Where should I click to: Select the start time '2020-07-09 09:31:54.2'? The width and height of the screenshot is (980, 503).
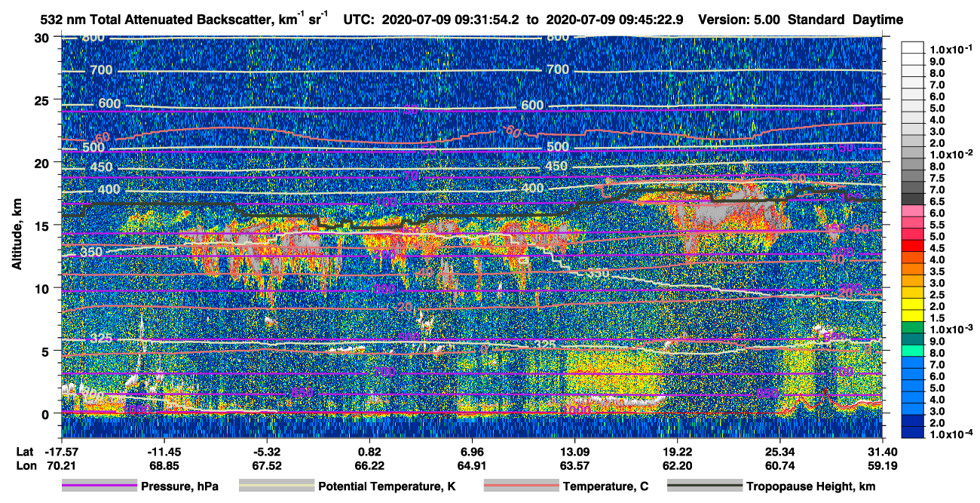pyautogui.click(x=452, y=20)
